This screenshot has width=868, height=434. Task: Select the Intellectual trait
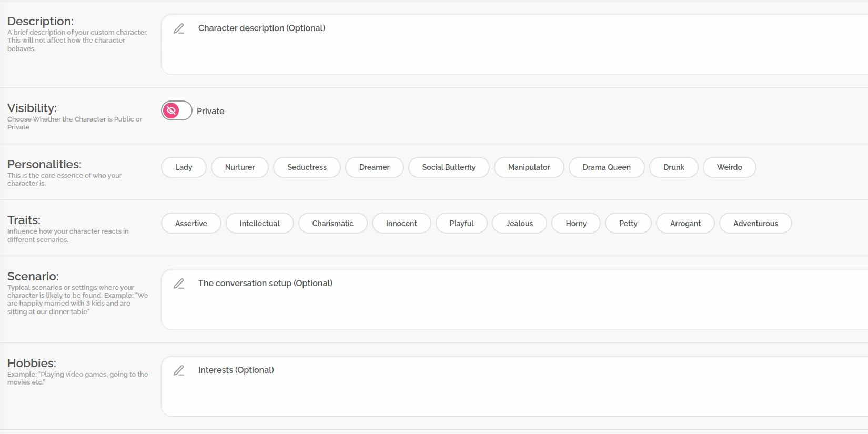tap(259, 223)
